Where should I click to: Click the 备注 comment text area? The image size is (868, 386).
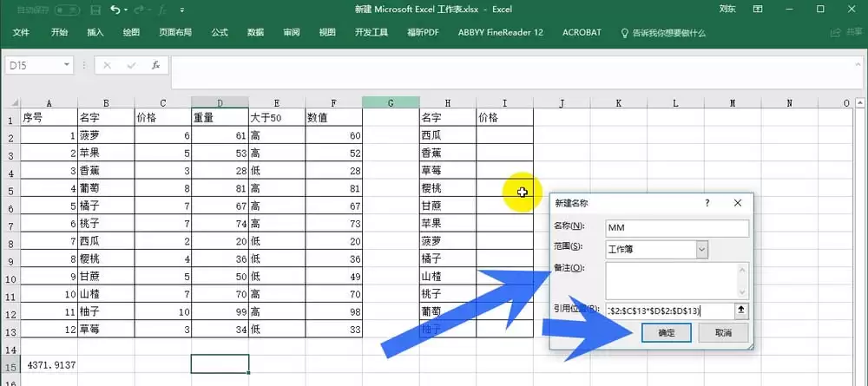pos(678,280)
